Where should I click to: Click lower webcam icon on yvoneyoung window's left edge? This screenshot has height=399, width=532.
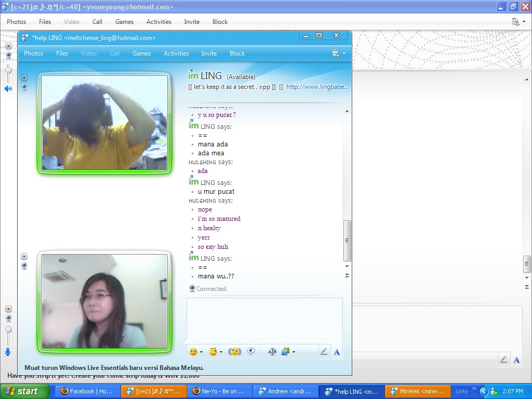point(9,318)
